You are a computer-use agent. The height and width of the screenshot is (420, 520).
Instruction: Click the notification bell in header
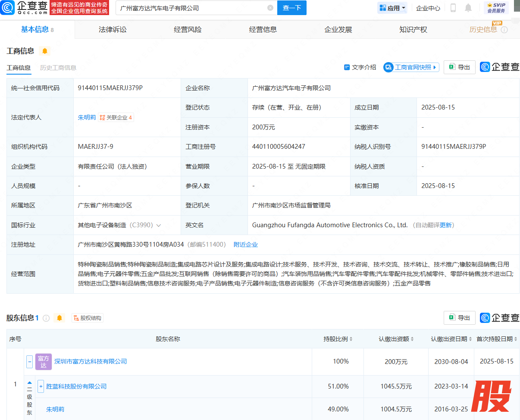point(468,8)
